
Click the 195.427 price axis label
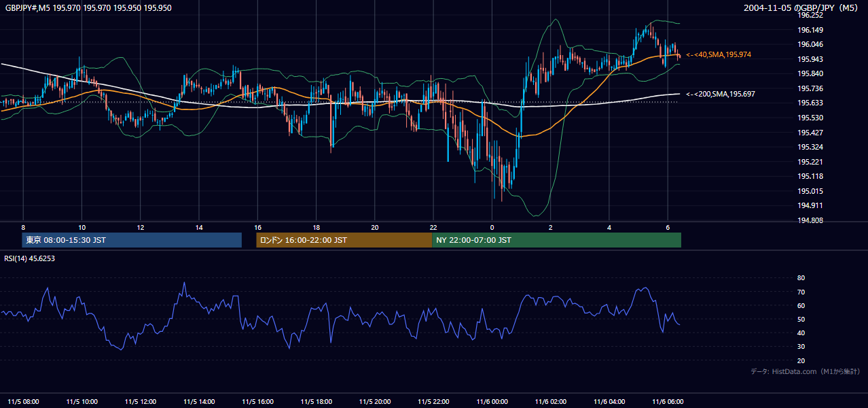[x=810, y=133]
